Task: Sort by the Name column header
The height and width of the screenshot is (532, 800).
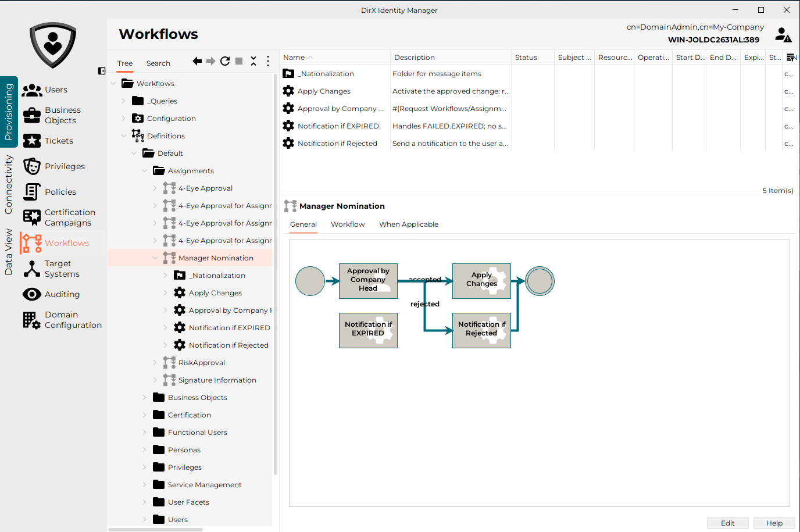Action: [x=334, y=58]
